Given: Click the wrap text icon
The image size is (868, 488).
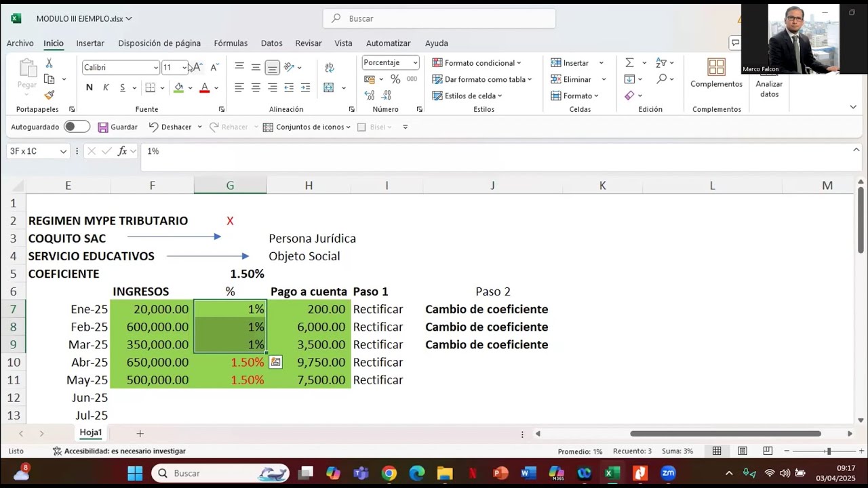Looking at the screenshot, I should point(330,67).
